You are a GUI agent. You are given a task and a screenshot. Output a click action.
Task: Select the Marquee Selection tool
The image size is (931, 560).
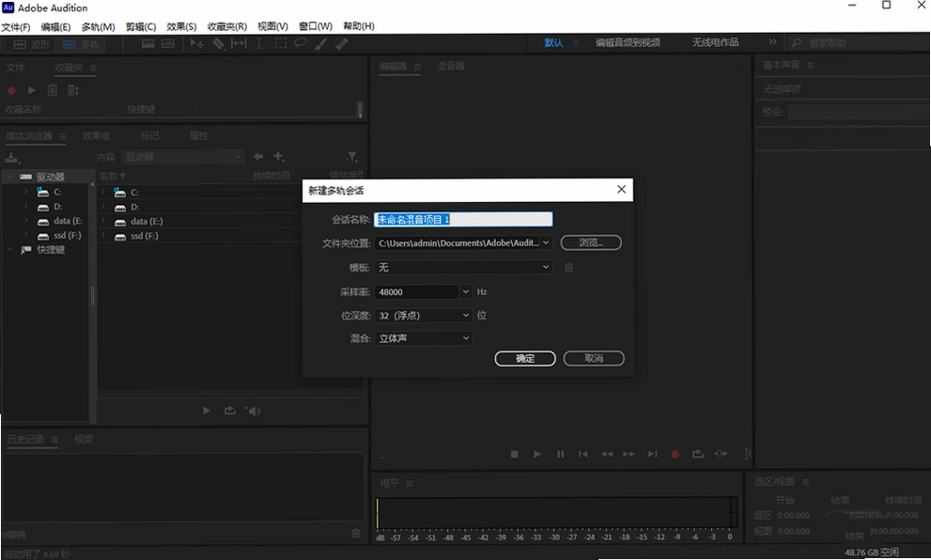pos(280,43)
